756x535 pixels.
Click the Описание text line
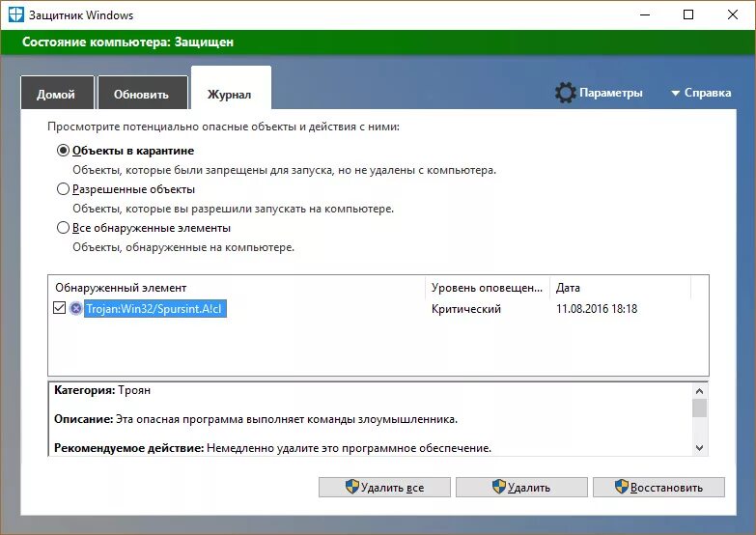(x=256, y=419)
